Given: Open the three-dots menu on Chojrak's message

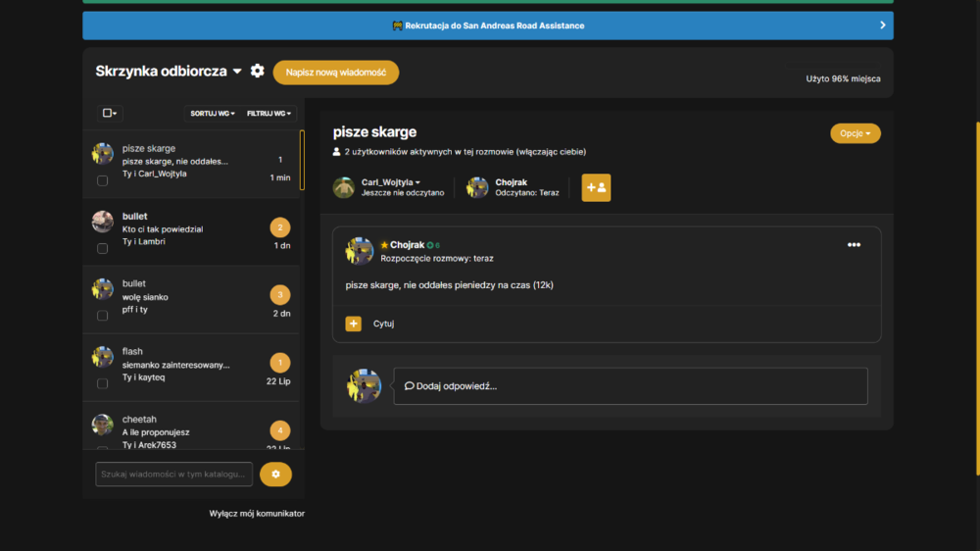Looking at the screenshot, I should 854,245.
